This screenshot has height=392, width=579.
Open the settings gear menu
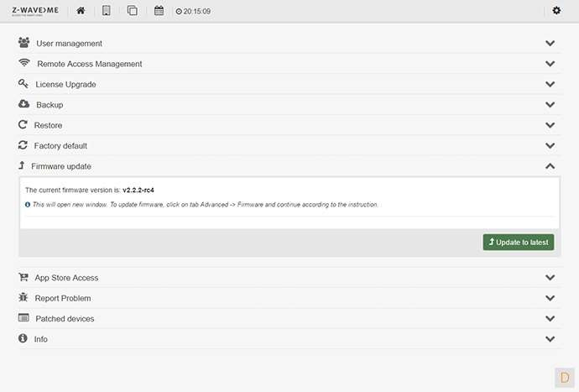pos(556,11)
